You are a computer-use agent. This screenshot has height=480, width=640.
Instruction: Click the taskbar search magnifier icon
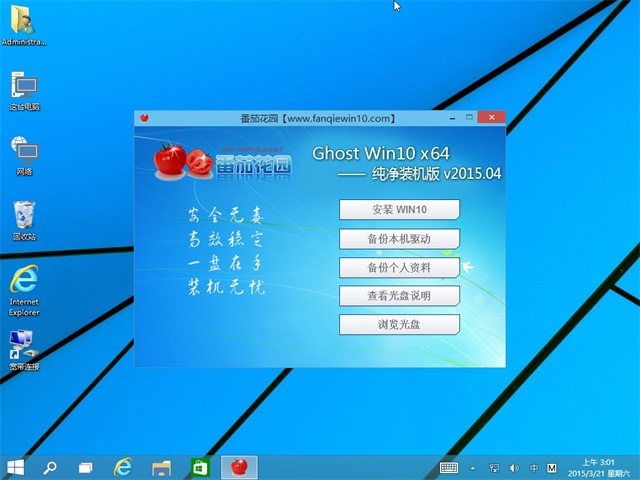(50, 467)
